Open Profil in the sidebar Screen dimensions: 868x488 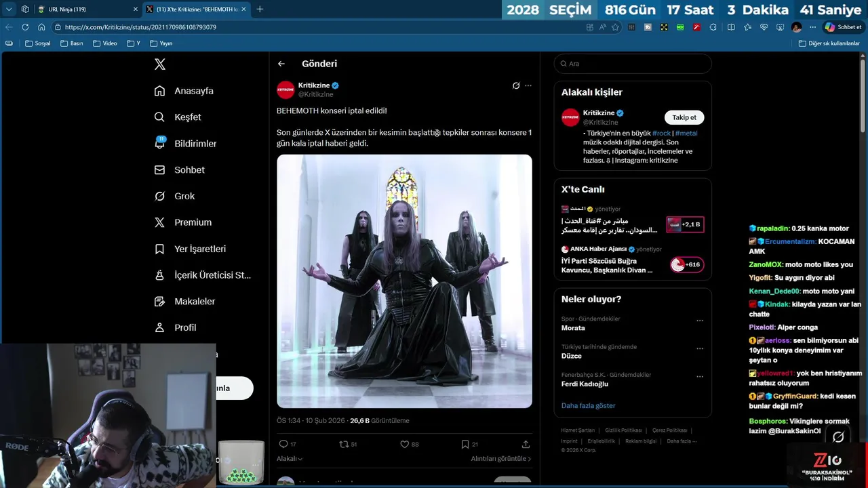point(175,327)
